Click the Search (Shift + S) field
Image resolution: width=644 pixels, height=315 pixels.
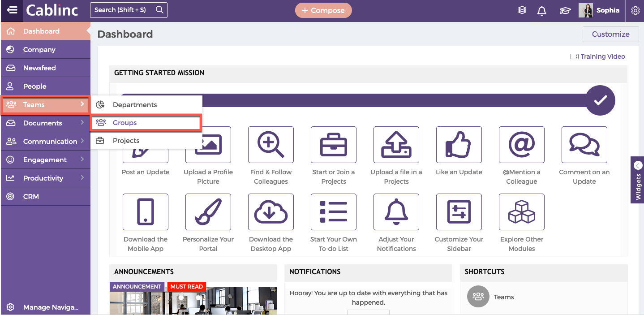(129, 10)
